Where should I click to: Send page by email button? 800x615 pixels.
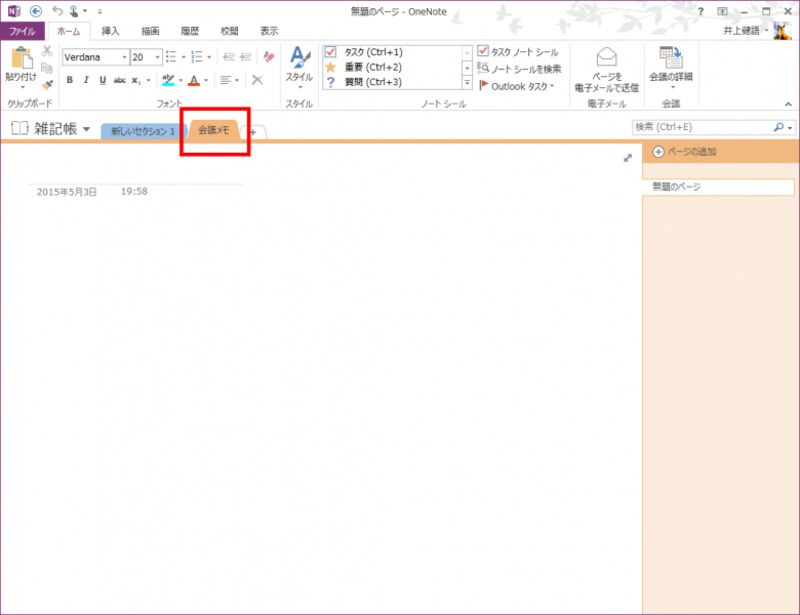607,69
